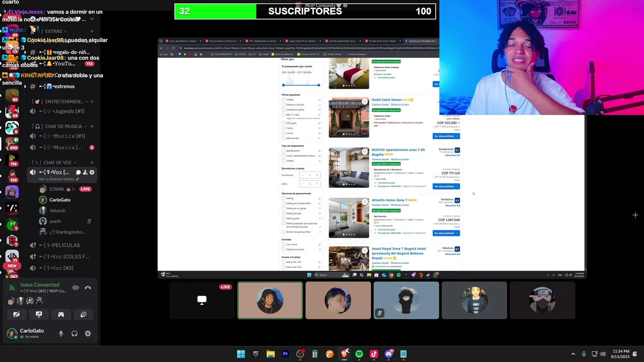Focus the green-outlined participant tile
The height and width of the screenshot is (362, 644).
(270, 300)
